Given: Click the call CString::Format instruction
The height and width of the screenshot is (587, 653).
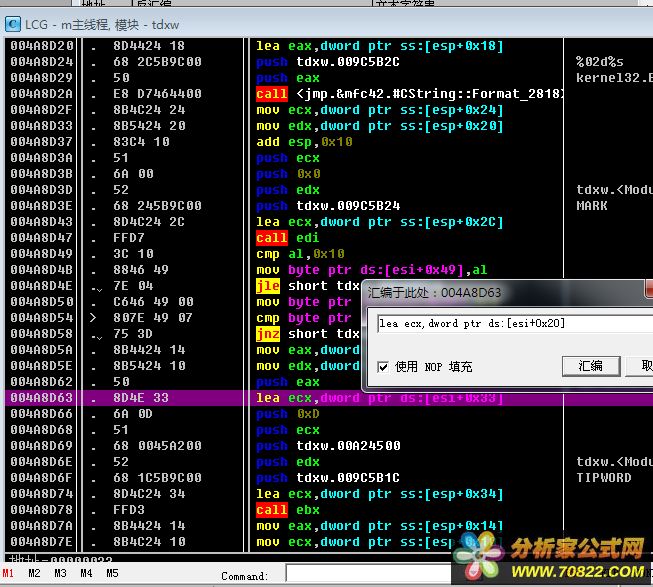Looking at the screenshot, I should [x=409, y=94].
